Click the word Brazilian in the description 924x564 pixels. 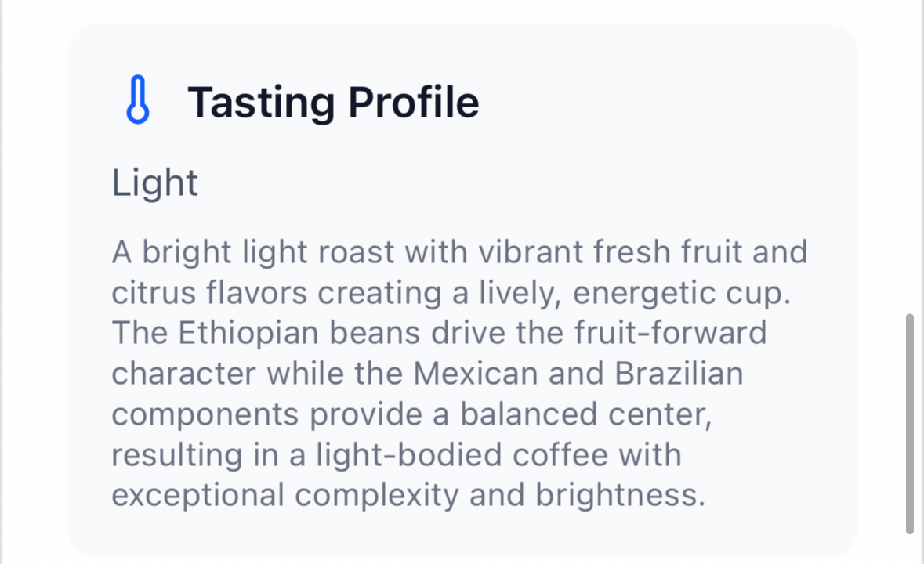coord(679,373)
